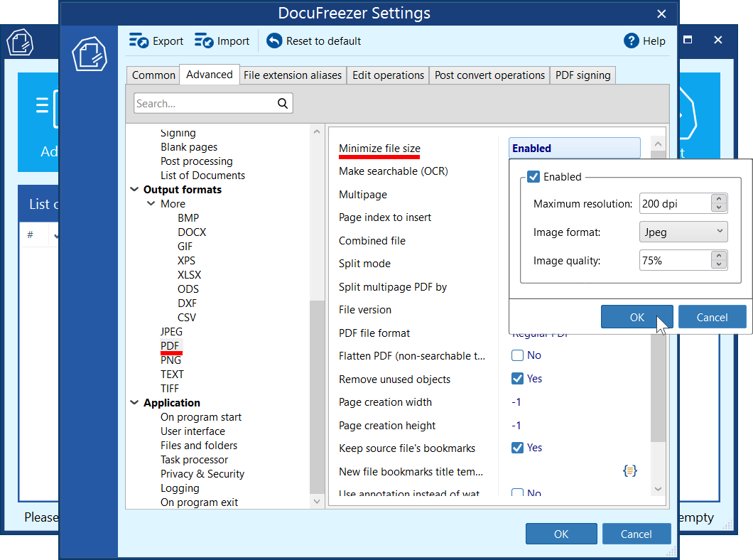Increase Maximum resolution with up spinner
This screenshot has height=560, width=753.
point(719,199)
